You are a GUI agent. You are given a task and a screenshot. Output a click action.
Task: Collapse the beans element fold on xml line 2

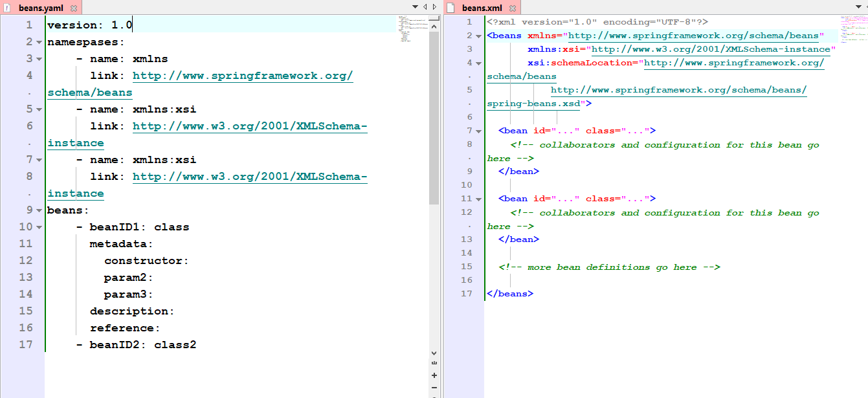(x=479, y=36)
